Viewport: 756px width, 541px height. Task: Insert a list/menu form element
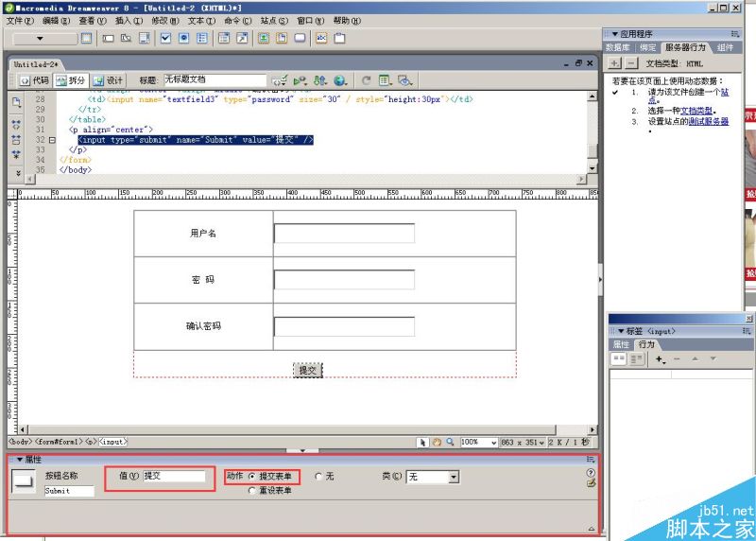(x=224, y=38)
